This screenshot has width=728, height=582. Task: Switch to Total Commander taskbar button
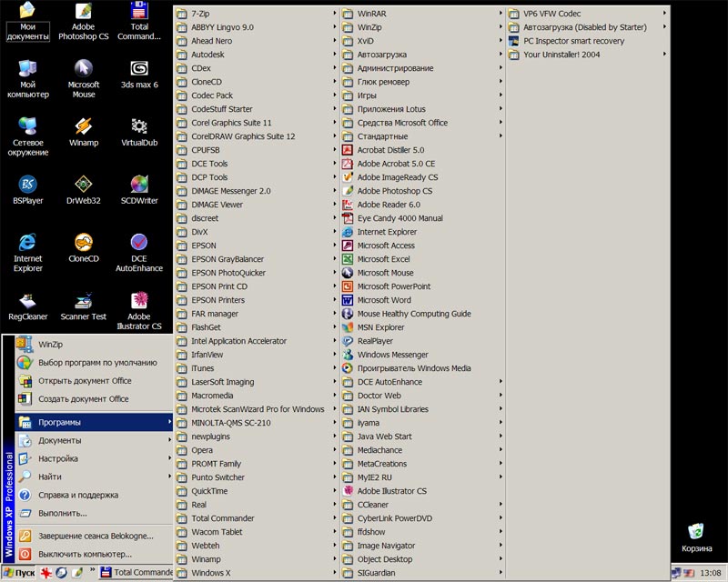pyautogui.click(x=136, y=573)
